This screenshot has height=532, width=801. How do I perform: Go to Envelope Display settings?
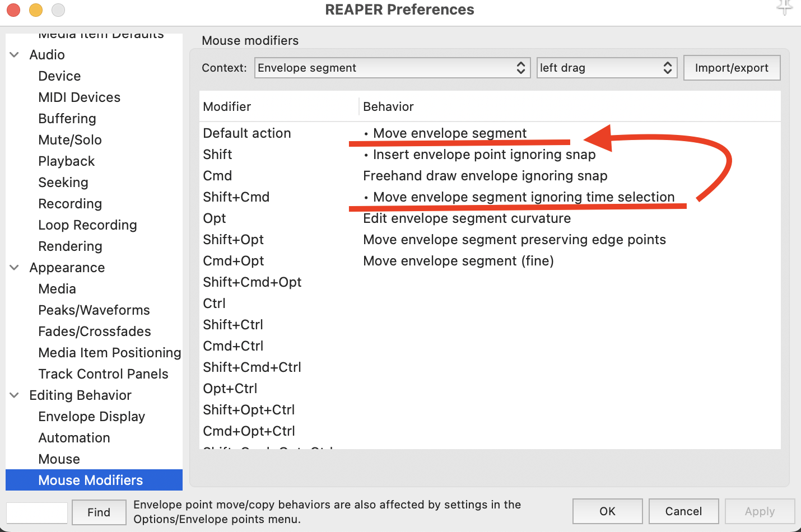point(91,417)
